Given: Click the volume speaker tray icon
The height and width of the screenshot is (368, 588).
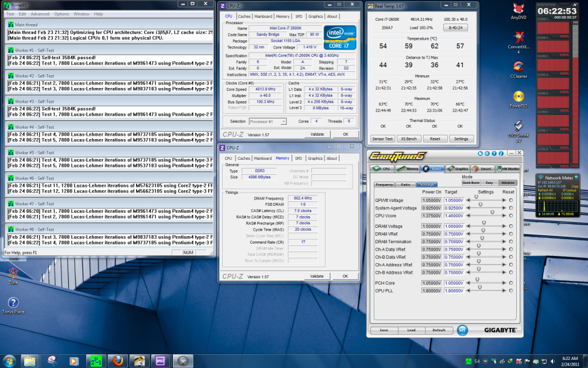Looking at the screenshot, I should (x=552, y=361).
